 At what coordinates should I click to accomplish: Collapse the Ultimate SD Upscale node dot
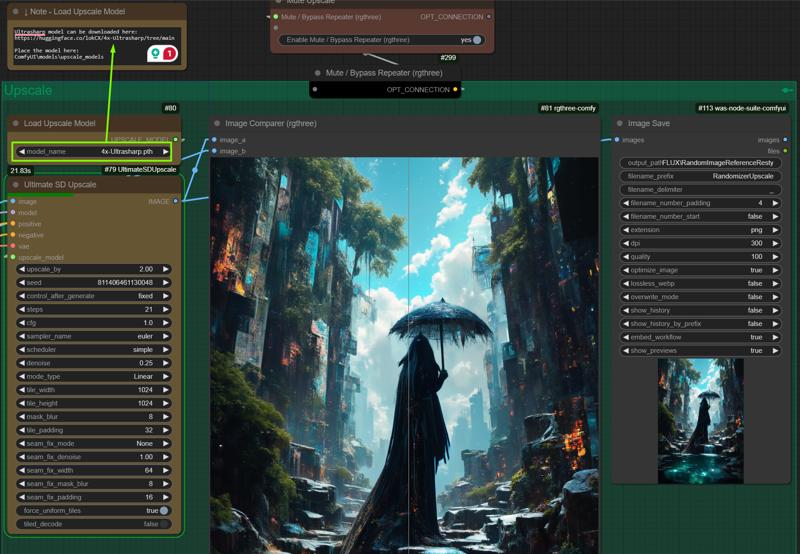coord(15,185)
